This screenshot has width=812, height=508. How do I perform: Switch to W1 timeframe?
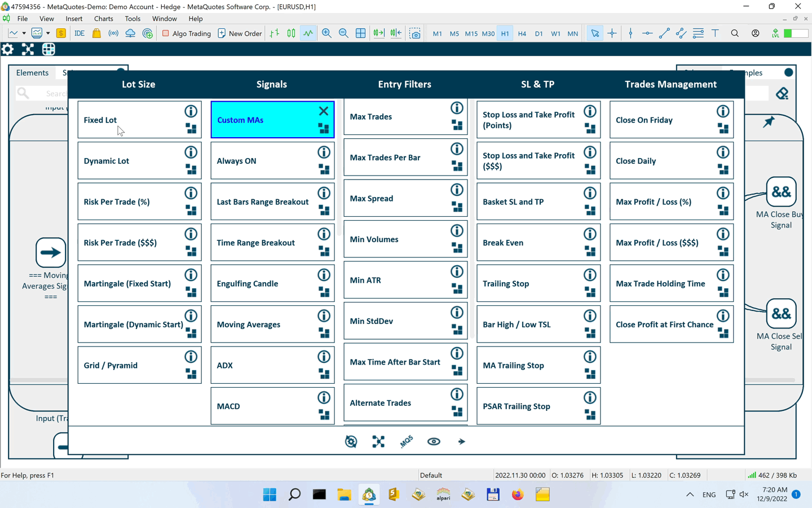tap(555, 33)
